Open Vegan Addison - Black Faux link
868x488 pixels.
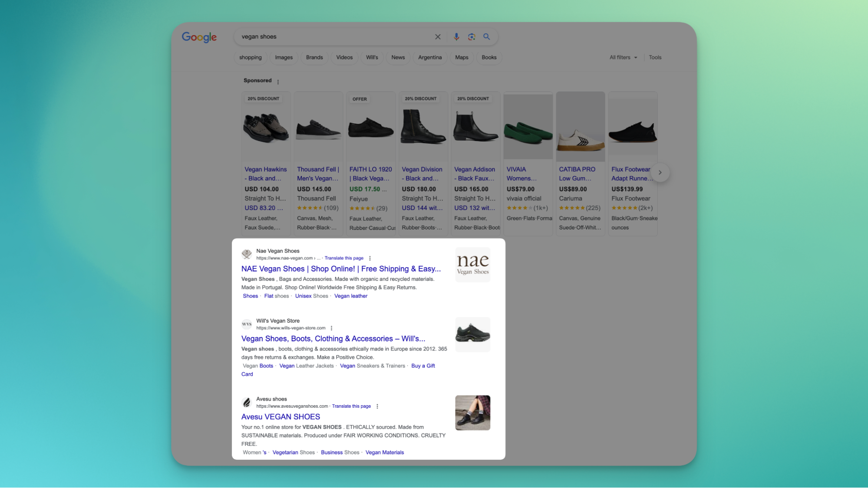[x=475, y=174]
